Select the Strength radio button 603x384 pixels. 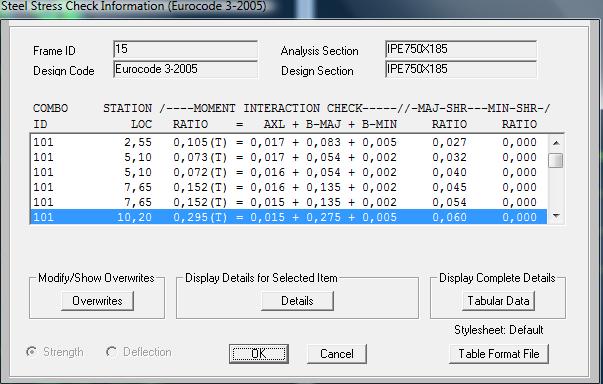tap(32, 352)
